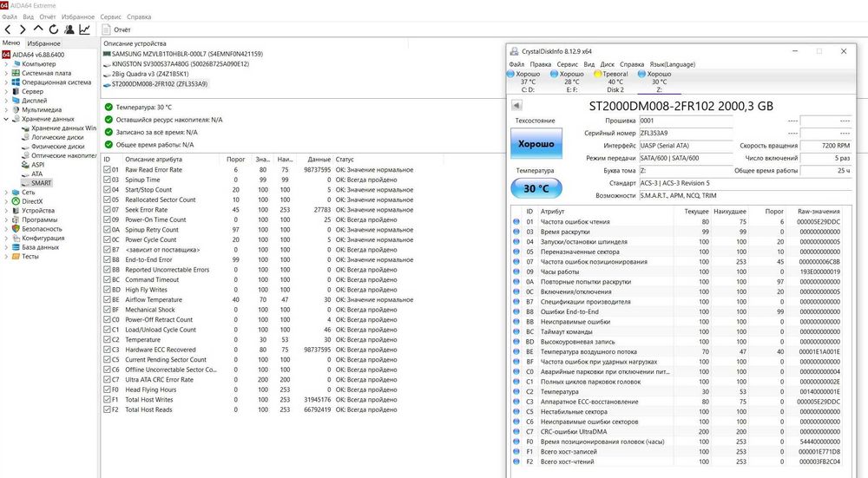Select the C: D: disk status in CrystalDiskInfo
Viewport: 868px width, 478px height.
click(x=523, y=82)
